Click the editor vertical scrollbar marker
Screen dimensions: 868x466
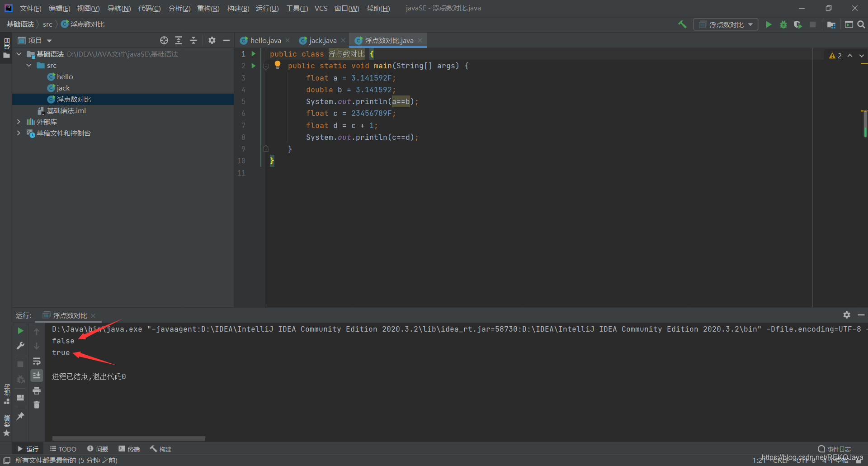(x=865, y=124)
